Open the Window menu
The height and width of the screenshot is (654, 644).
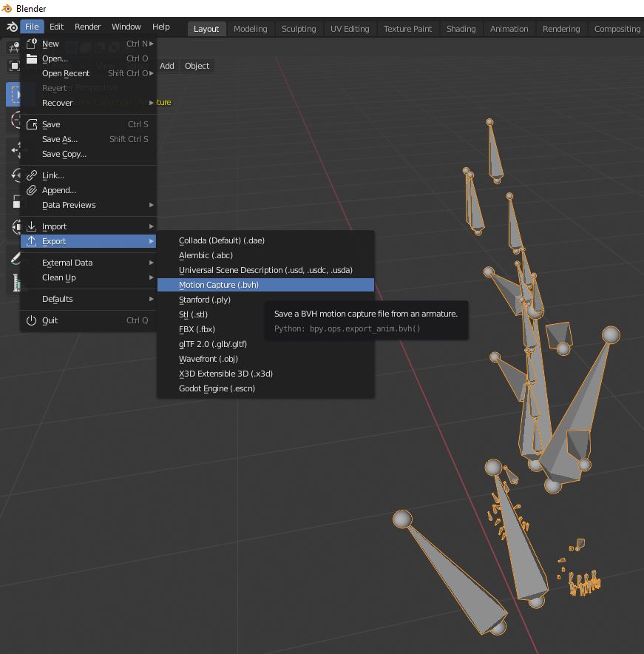point(126,27)
